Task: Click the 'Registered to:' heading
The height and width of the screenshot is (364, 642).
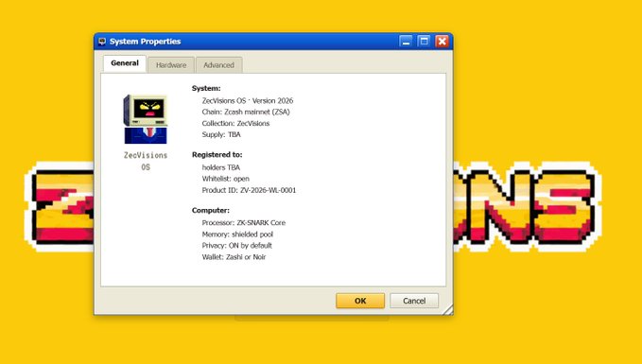Action: [x=217, y=155]
